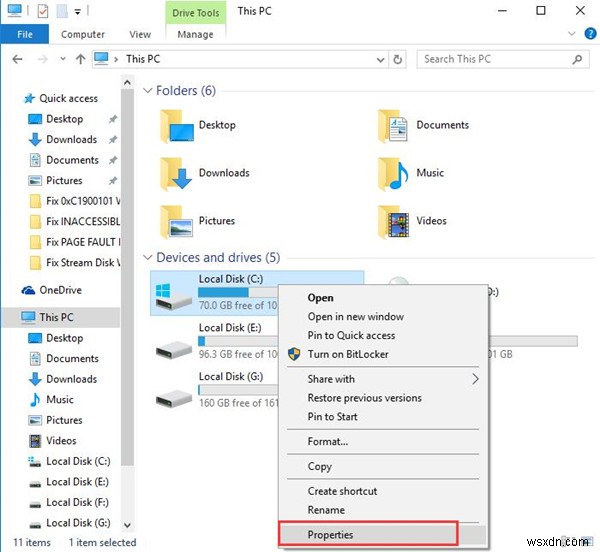Select the Pictures folder icon in Folders
The width and height of the screenshot is (600, 552).
(176, 222)
